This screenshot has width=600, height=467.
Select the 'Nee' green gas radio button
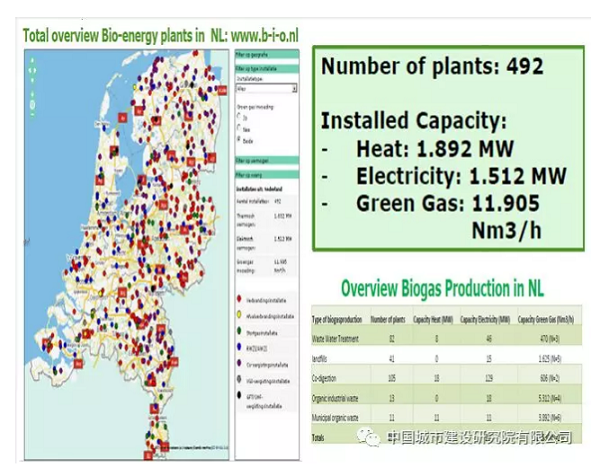pos(238,126)
